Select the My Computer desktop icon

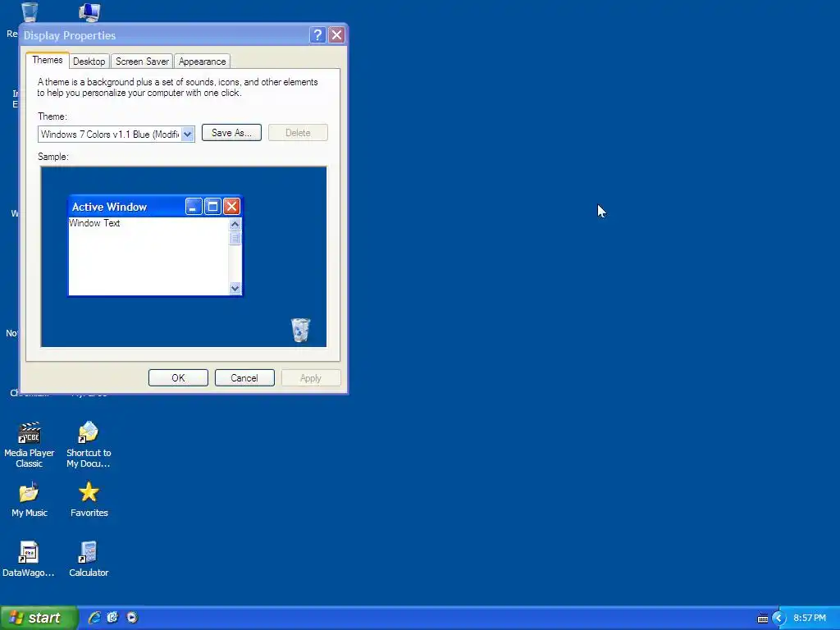click(x=89, y=12)
